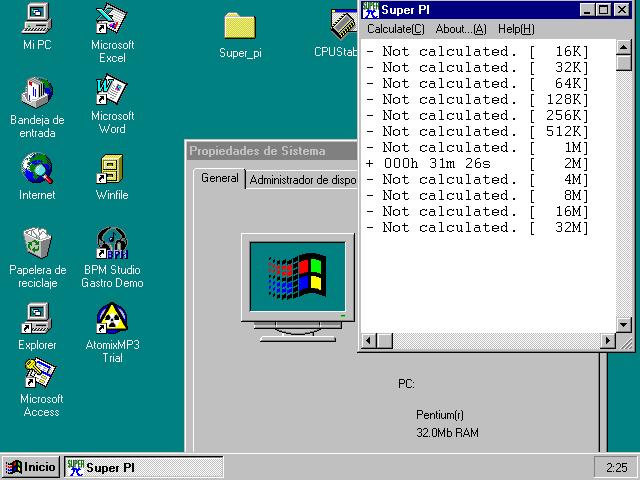The image size is (640, 480).
Task: Click the 32.0Mb RAM text
Action: pyautogui.click(x=447, y=433)
